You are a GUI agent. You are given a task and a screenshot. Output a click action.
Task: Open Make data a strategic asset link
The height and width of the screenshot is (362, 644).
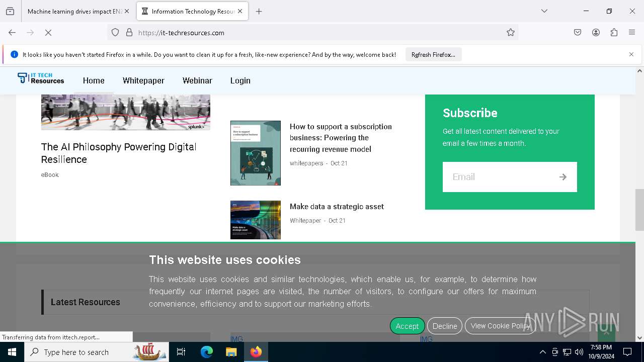(337, 207)
